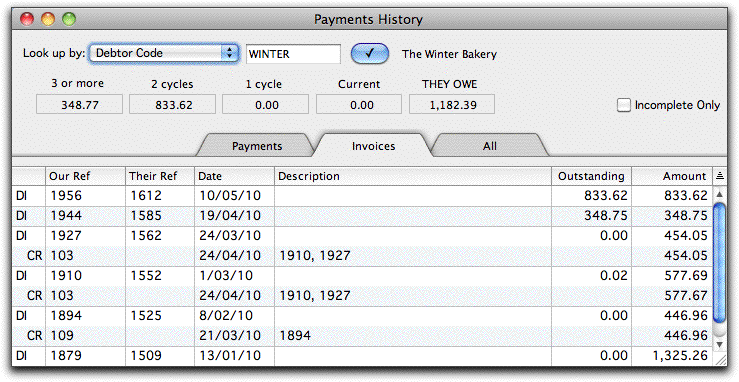Click the WINTER debtor code field
Image resolution: width=739 pixels, height=382 pixels.
pos(293,54)
